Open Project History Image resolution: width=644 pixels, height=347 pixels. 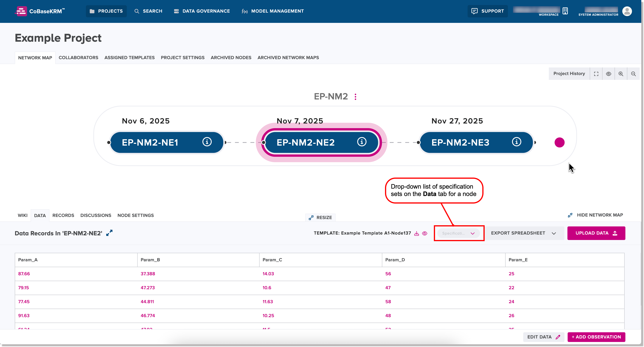pos(569,73)
